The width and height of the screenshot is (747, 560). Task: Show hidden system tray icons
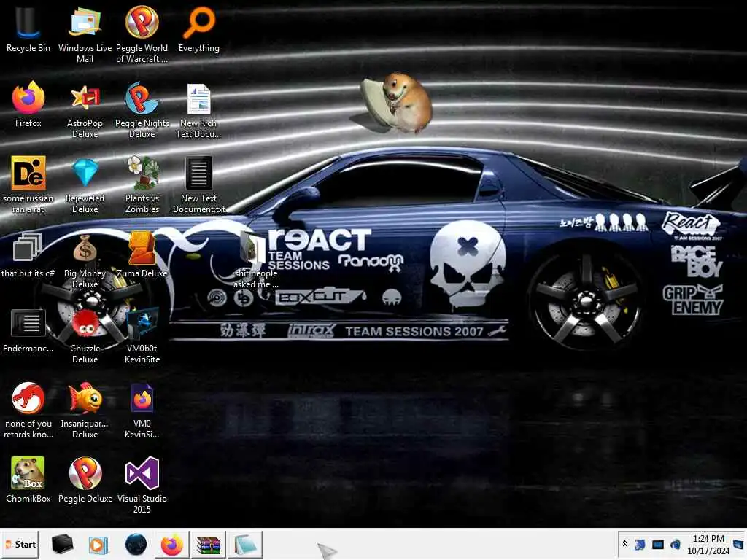[x=624, y=544]
